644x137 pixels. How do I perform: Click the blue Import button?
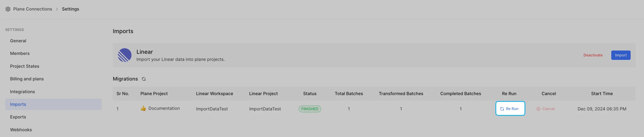coord(620,55)
